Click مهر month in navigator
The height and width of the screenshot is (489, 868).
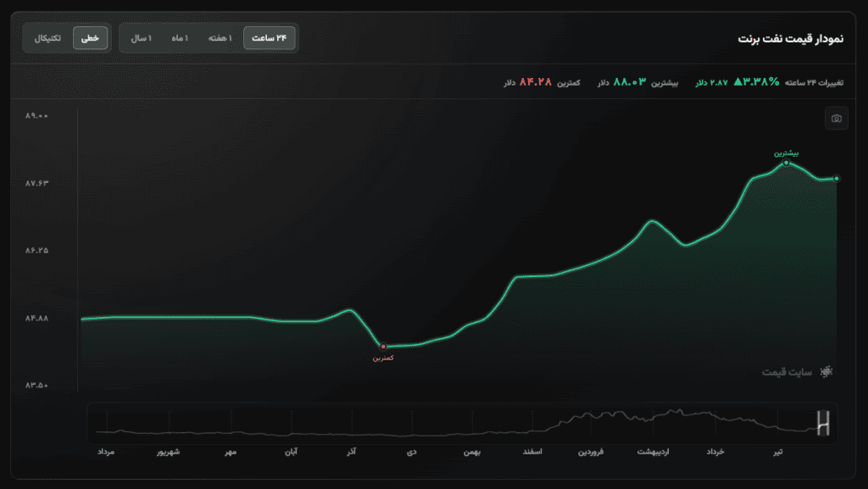click(x=231, y=452)
